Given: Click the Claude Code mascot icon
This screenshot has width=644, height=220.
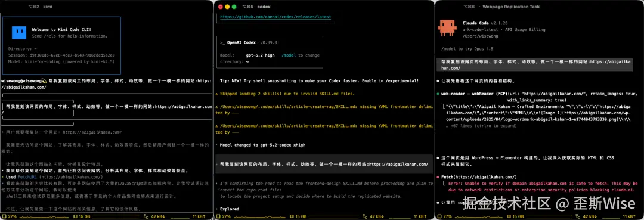Looking at the screenshot, I should tap(447, 27).
